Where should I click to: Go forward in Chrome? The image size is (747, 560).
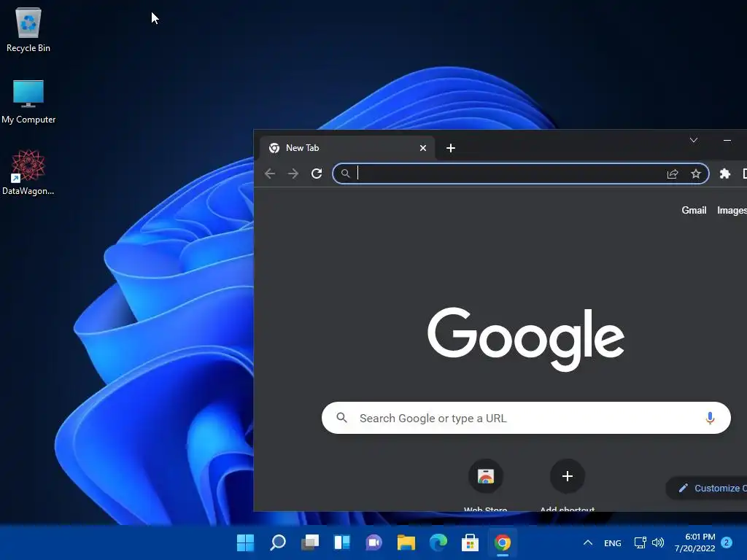point(293,174)
